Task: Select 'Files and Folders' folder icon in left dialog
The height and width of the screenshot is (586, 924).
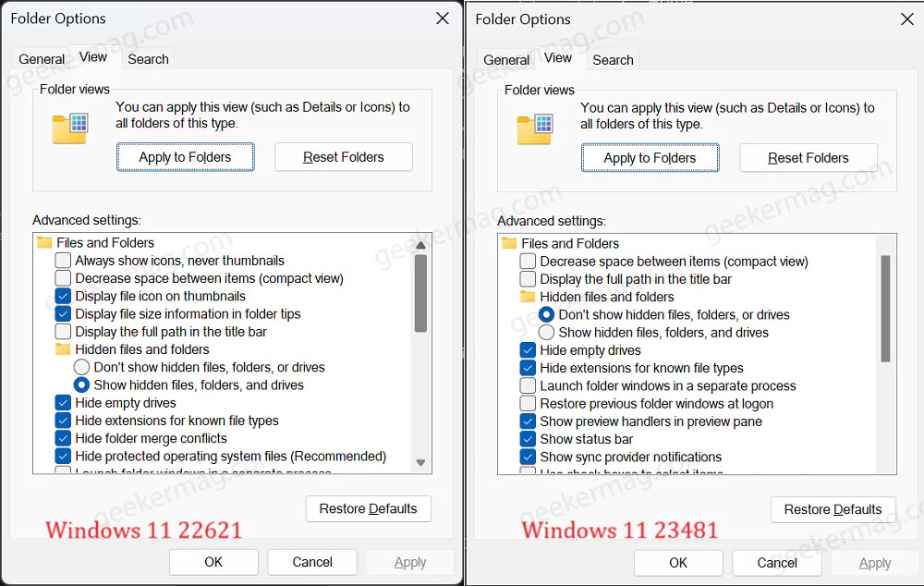Action: pos(44,242)
